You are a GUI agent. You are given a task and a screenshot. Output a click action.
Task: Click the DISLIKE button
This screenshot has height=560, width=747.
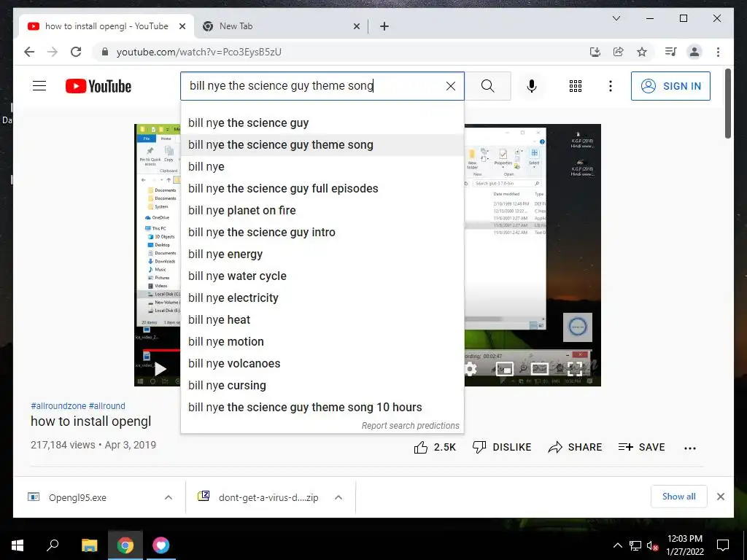pyautogui.click(x=502, y=448)
